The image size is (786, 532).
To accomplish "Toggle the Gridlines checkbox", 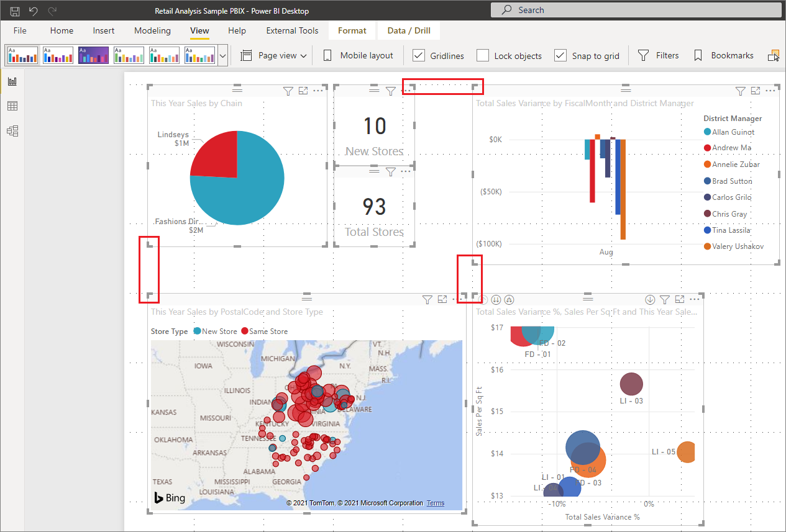I will click(419, 55).
